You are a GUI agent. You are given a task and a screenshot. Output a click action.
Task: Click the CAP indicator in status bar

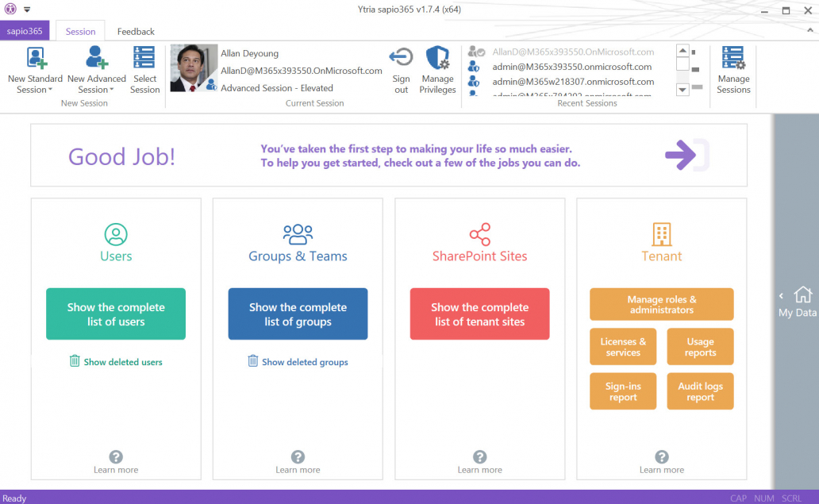click(738, 498)
